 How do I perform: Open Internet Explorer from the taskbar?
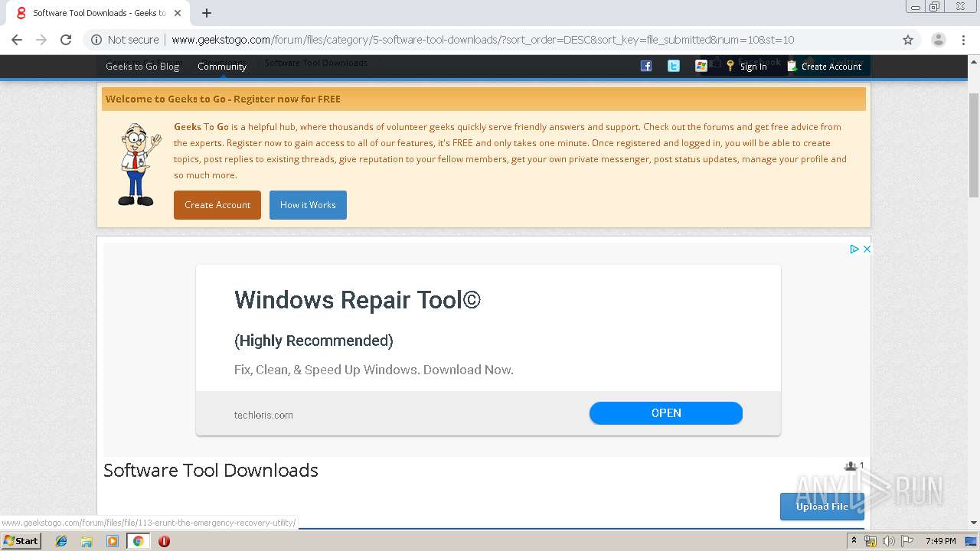[x=61, y=541]
